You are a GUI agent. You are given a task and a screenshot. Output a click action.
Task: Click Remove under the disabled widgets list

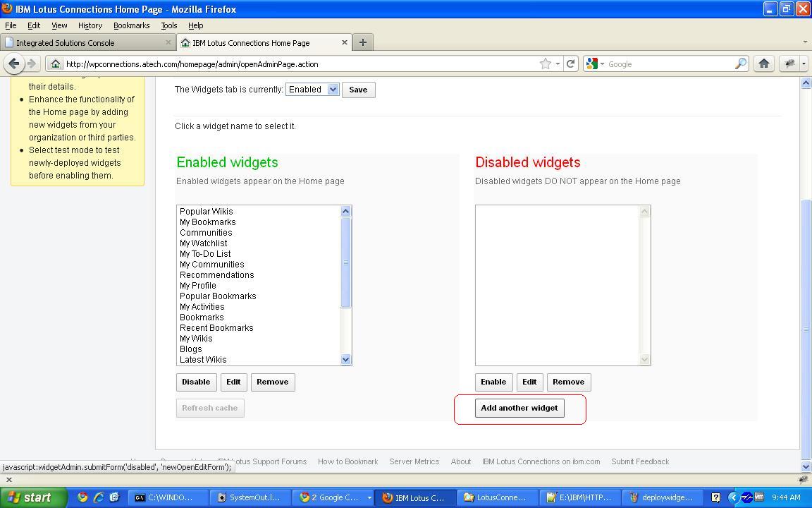569,382
